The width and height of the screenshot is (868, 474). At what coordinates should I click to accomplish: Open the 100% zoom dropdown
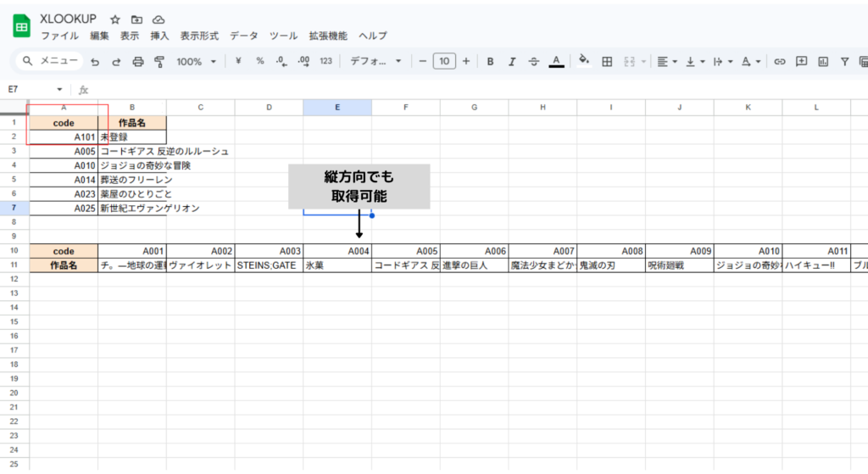pyautogui.click(x=196, y=61)
